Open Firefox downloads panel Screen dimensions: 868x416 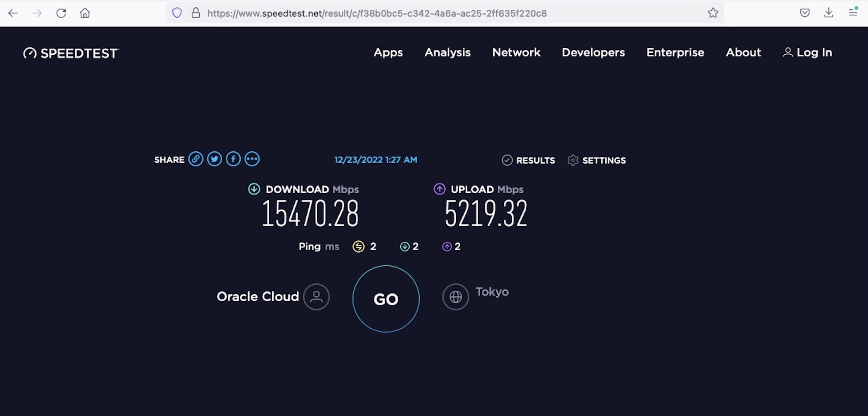pyautogui.click(x=828, y=13)
